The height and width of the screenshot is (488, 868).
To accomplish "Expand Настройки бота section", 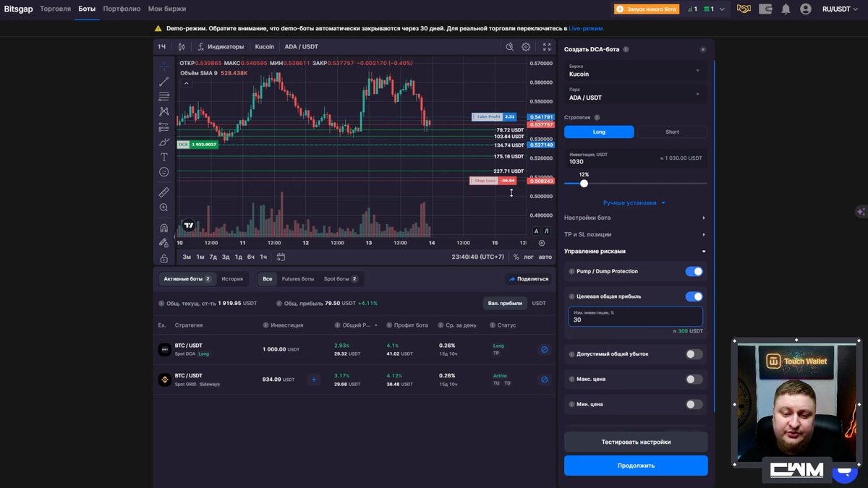I will click(x=636, y=218).
